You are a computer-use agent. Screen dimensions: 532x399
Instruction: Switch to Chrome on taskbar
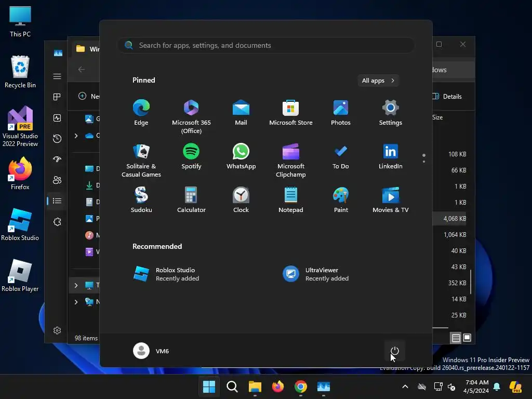[301, 387]
